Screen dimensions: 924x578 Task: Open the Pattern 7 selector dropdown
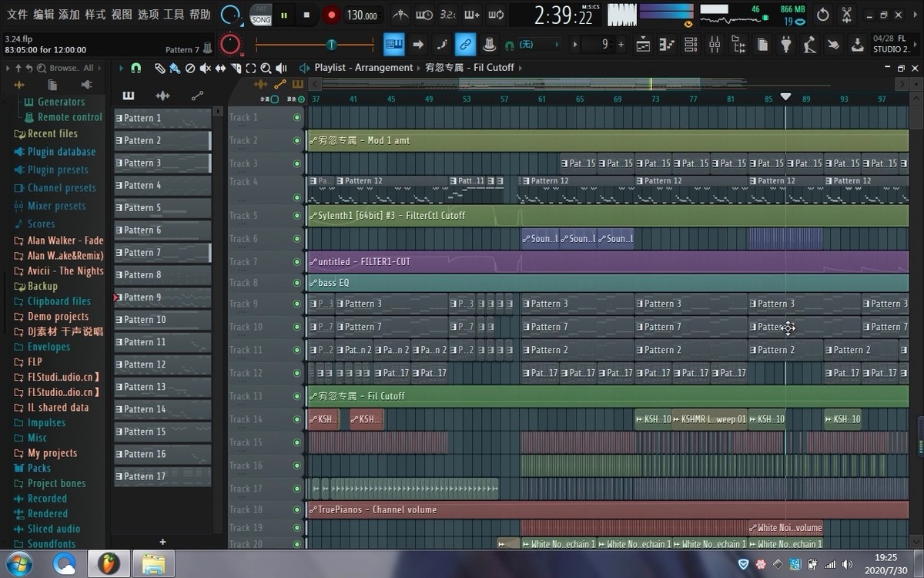tap(181, 49)
